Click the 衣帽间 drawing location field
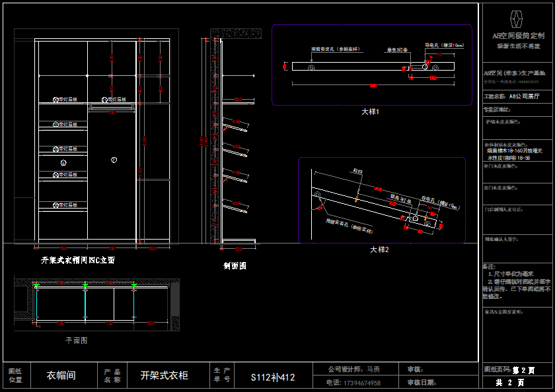This screenshot has height=392, width=555. click(61, 376)
